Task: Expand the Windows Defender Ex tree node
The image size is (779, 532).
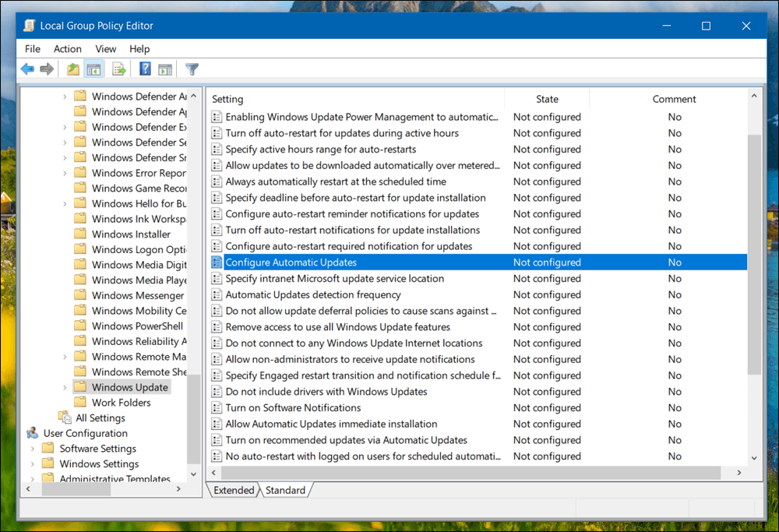Action: pos(65,127)
